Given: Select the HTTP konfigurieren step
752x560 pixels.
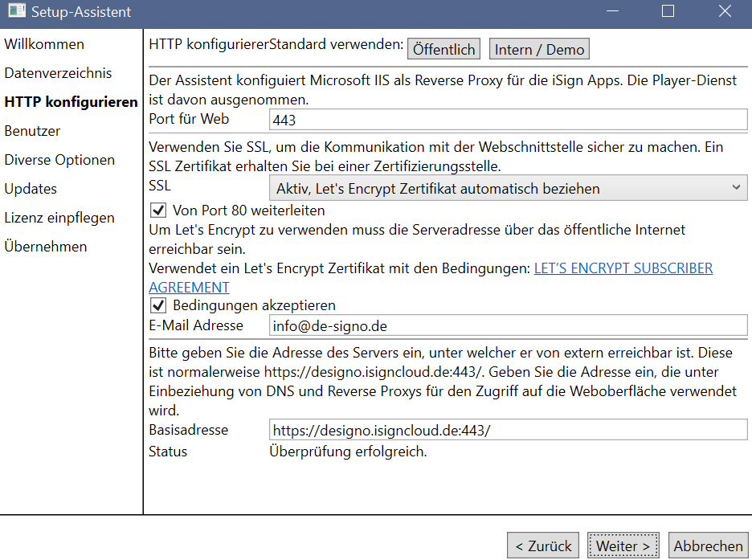Looking at the screenshot, I should [x=71, y=102].
